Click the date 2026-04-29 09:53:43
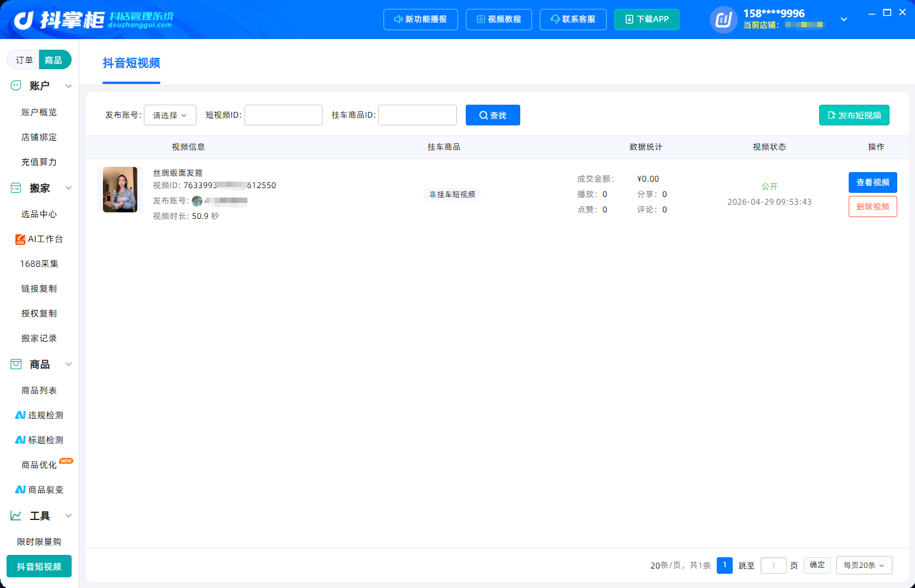Screen dimensions: 915x588 point(769,202)
